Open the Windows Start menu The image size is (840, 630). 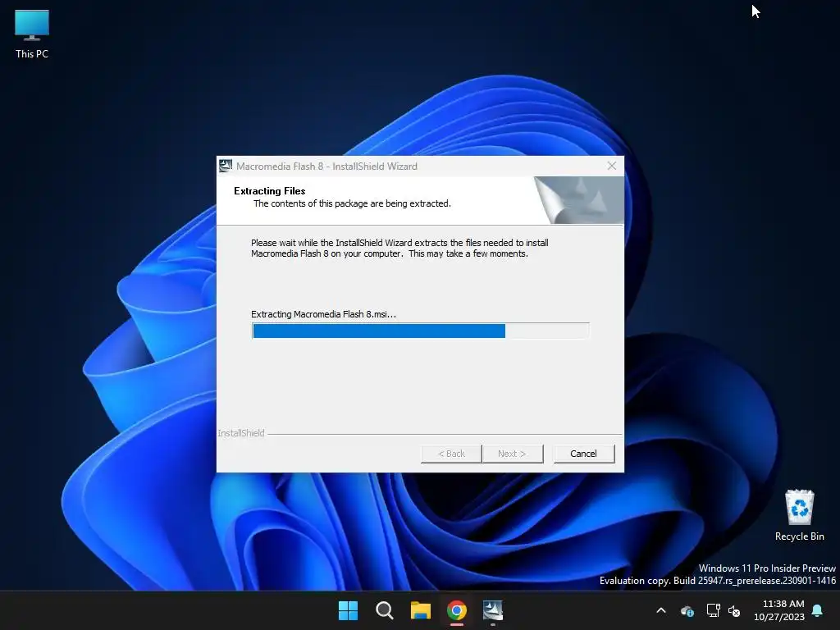coord(348,610)
